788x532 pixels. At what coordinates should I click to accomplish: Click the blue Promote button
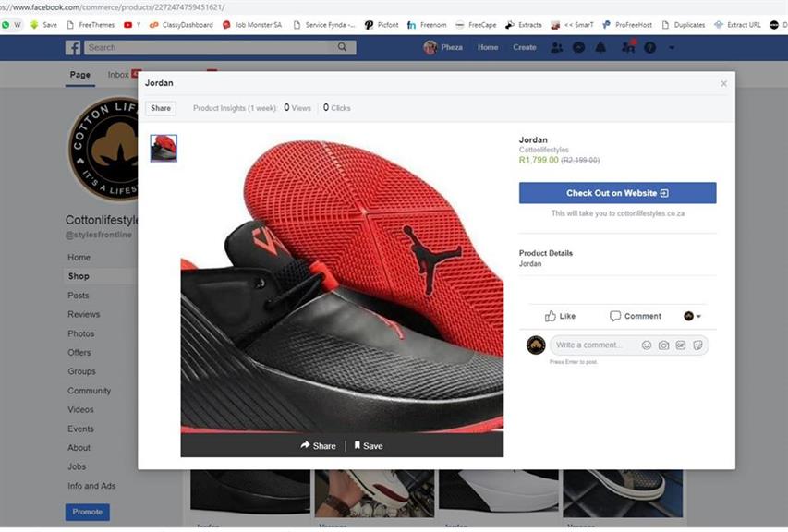click(87, 512)
